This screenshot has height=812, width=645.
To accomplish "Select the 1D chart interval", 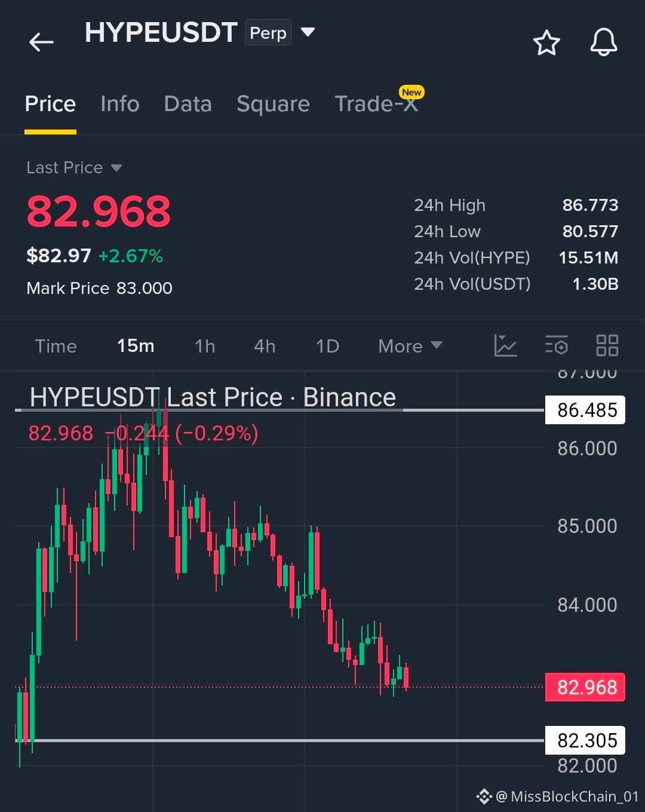I will coord(327,346).
